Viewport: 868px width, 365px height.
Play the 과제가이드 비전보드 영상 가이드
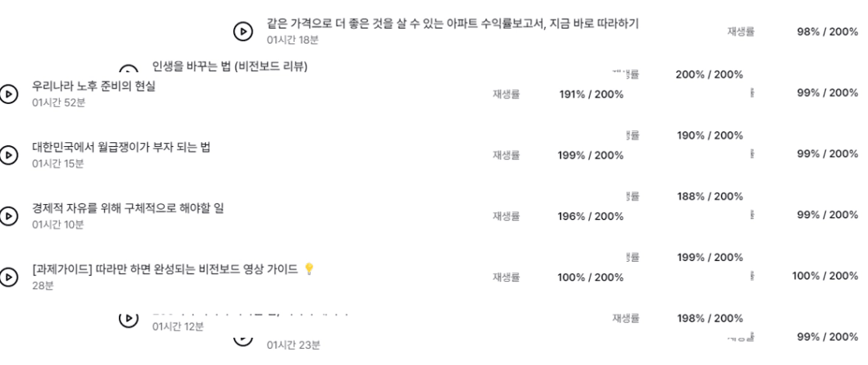tap(9, 276)
